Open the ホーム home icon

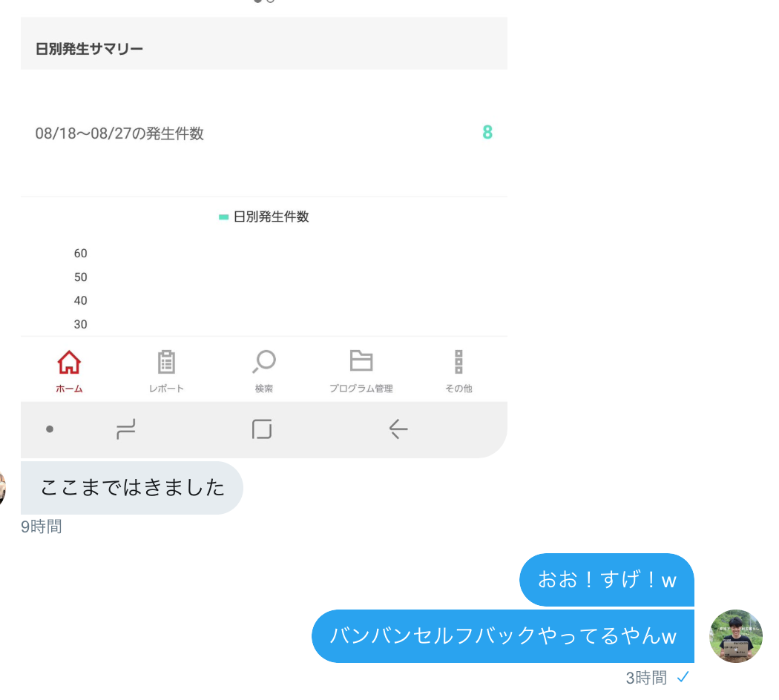click(69, 362)
